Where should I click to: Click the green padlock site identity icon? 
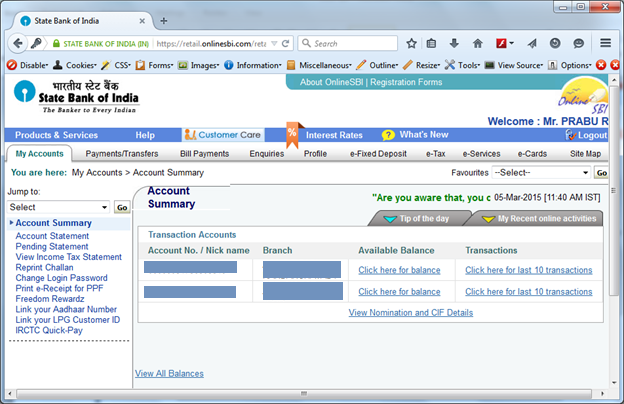pos(56,43)
